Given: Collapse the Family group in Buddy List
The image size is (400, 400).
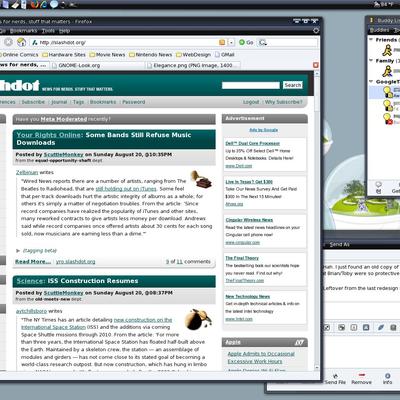Looking at the screenshot, I should tap(371, 61).
